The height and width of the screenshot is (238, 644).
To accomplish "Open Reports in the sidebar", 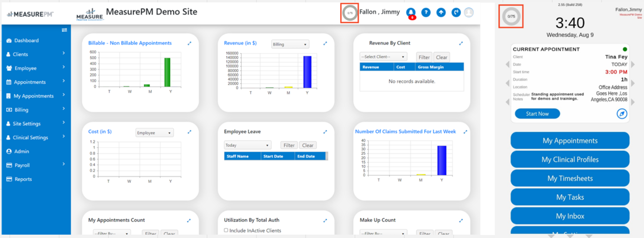I will click(23, 179).
